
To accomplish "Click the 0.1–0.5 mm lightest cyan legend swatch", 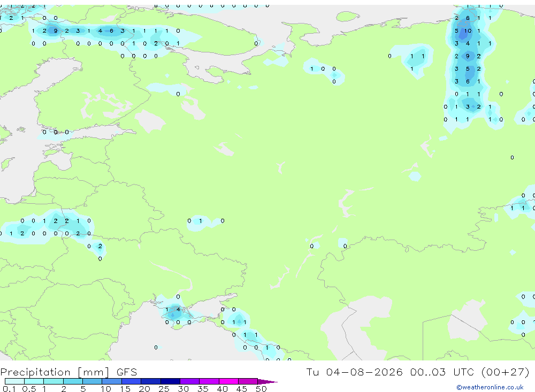I will click(x=14, y=381).
